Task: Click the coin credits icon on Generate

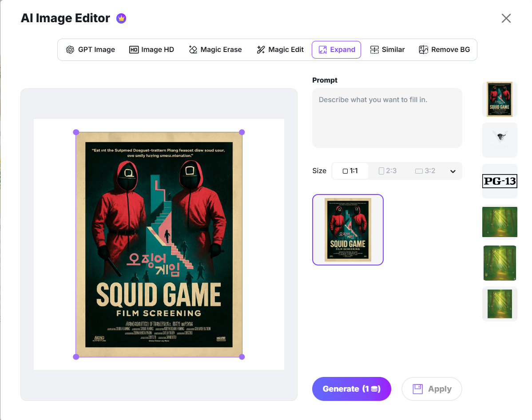Action: [x=374, y=389]
